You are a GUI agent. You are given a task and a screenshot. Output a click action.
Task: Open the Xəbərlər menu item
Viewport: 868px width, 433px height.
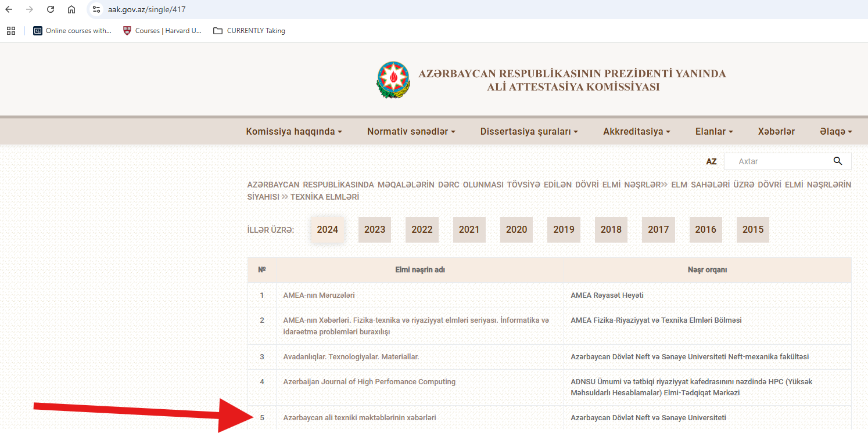pos(776,132)
